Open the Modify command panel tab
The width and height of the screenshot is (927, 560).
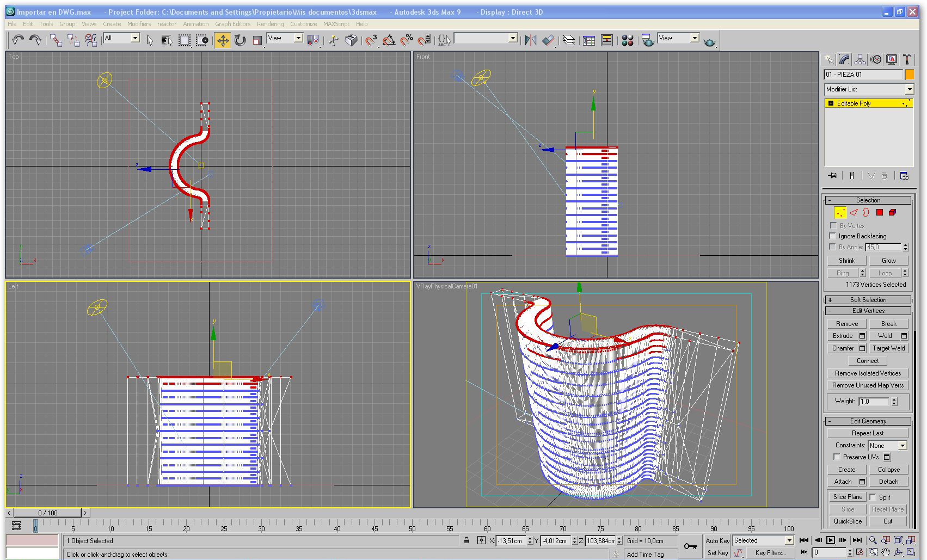coord(844,59)
